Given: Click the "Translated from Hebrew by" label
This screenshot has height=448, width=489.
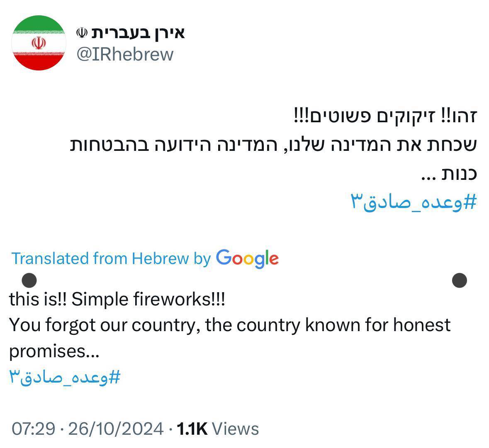Looking at the screenshot, I should pyautogui.click(x=111, y=259).
